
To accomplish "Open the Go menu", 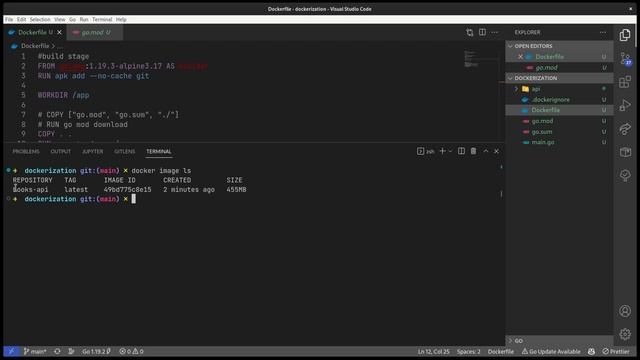I will (72, 19).
